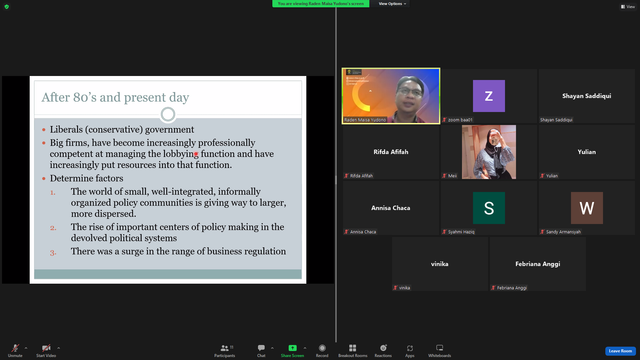
Task: Expand chat options arrow beside Chat
Action: [x=272, y=348]
